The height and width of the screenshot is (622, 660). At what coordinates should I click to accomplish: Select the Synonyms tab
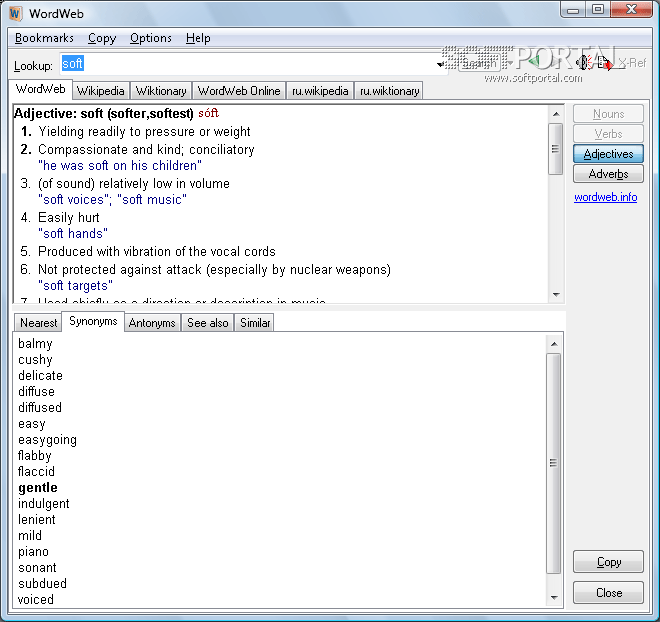click(x=93, y=321)
